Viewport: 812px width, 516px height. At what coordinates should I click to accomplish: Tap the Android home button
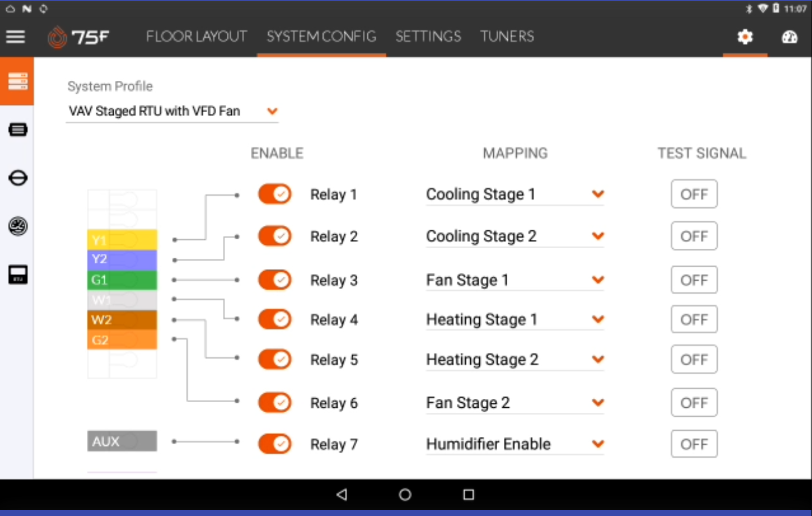click(x=405, y=494)
